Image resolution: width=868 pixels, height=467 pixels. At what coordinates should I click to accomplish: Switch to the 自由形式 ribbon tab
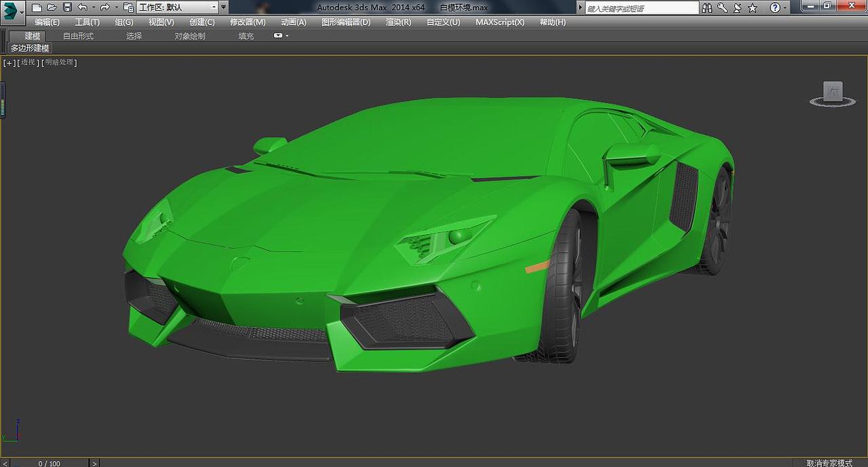click(x=79, y=36)
